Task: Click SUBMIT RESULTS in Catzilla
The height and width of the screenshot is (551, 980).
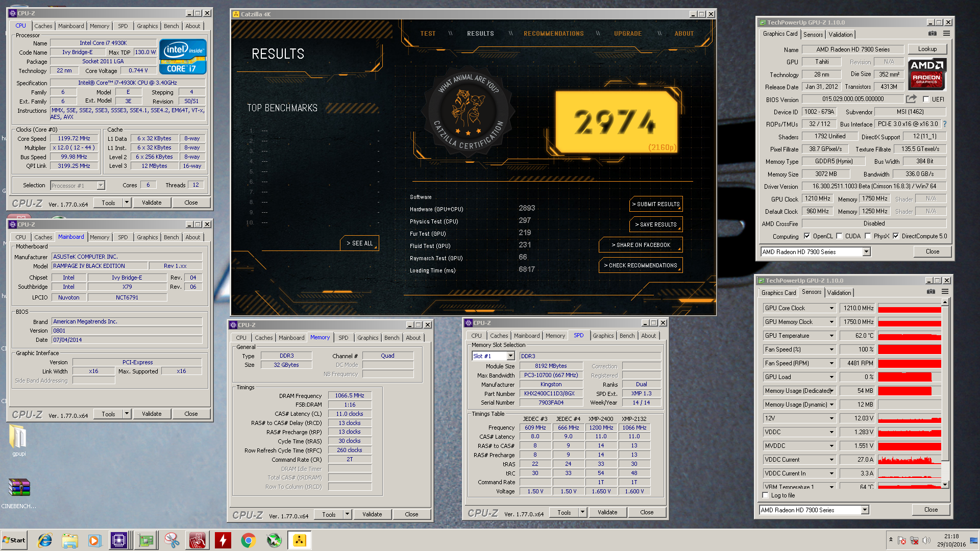Action: click(656, 204)
